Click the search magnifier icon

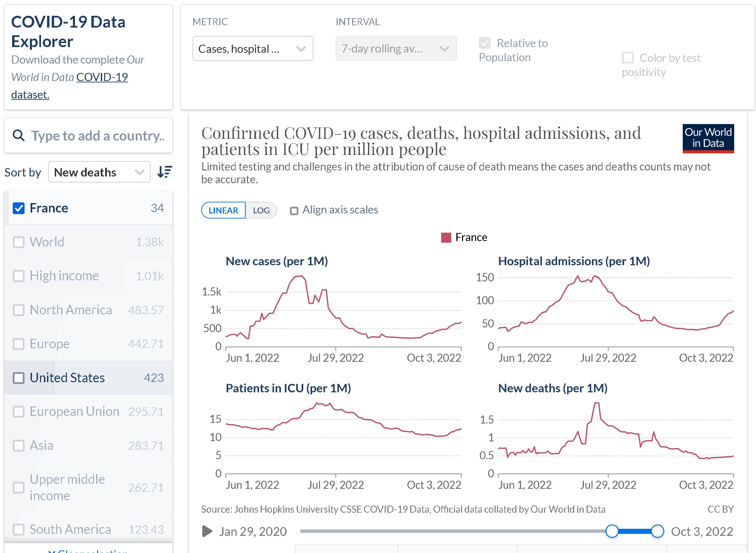(18, 135)
